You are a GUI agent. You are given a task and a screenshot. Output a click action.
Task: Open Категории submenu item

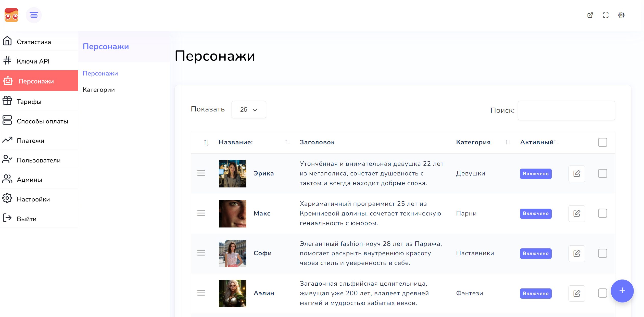[99, 90]
